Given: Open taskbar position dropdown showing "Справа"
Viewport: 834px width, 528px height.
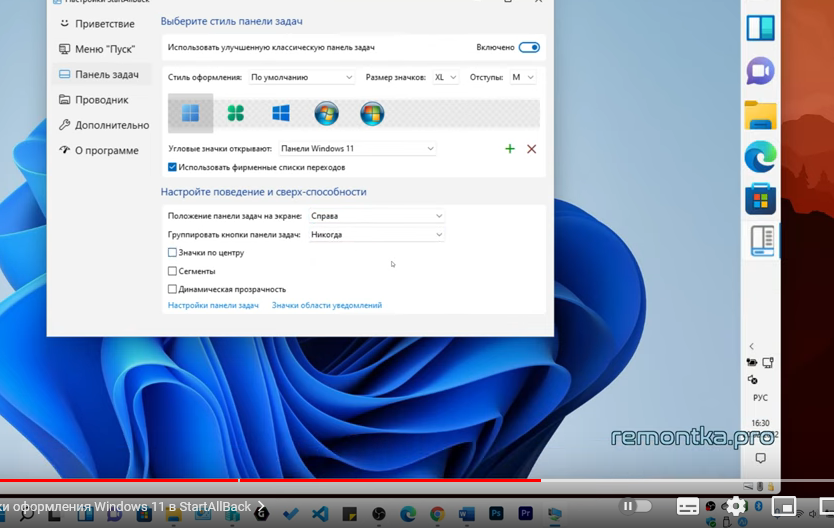Looking at the screenshot, I should point(376,216).
